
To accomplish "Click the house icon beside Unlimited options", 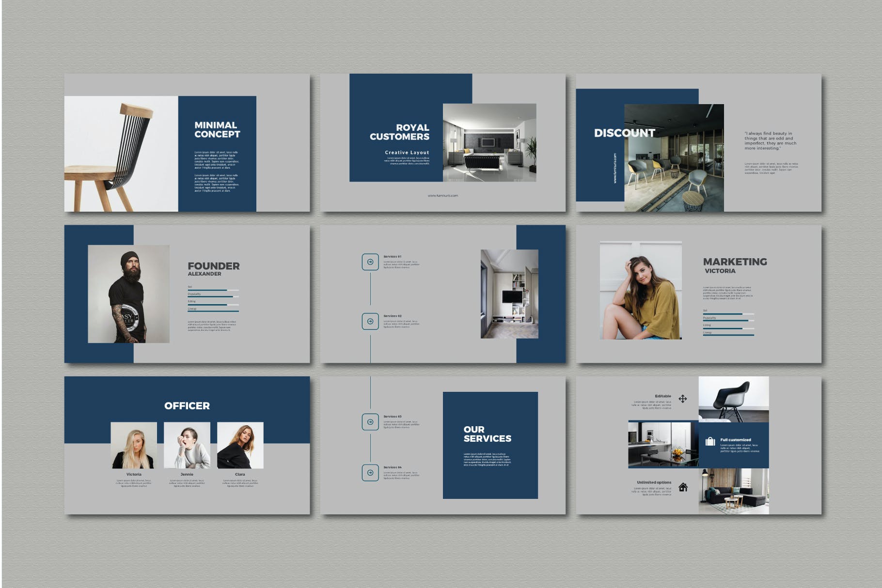I will point(683,487).
